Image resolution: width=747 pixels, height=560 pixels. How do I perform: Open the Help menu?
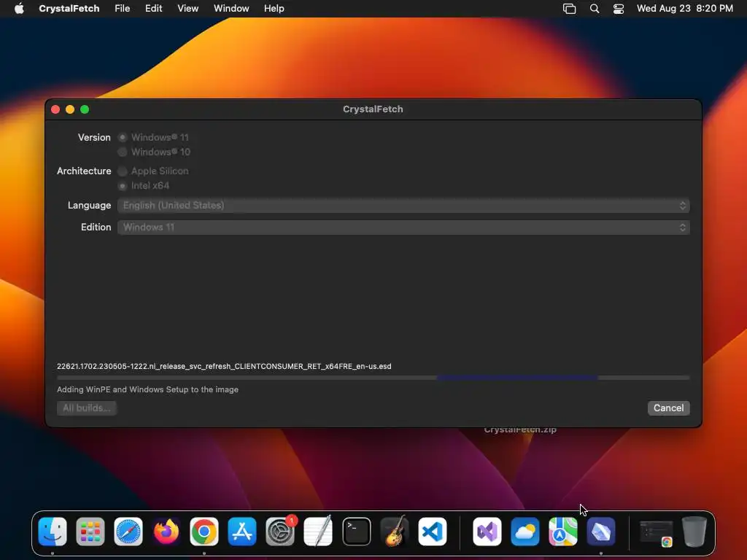point(274,9)
